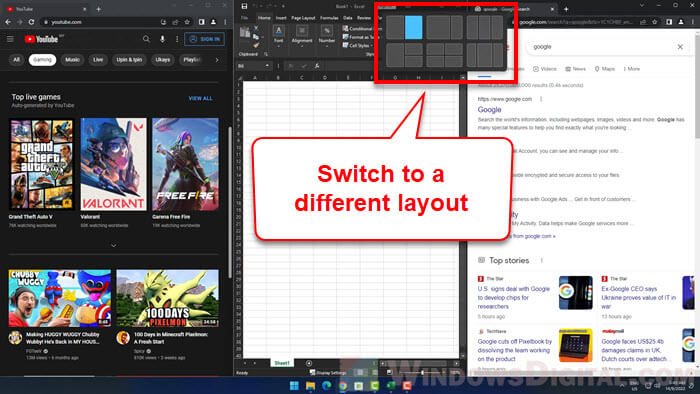Click the YouTube search magnifier icon
The image size is (700, 394).
[146, 39]
